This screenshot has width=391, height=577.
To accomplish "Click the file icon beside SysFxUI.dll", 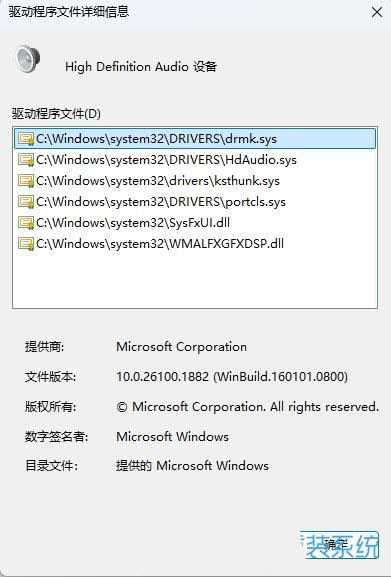I will [26, 223].
